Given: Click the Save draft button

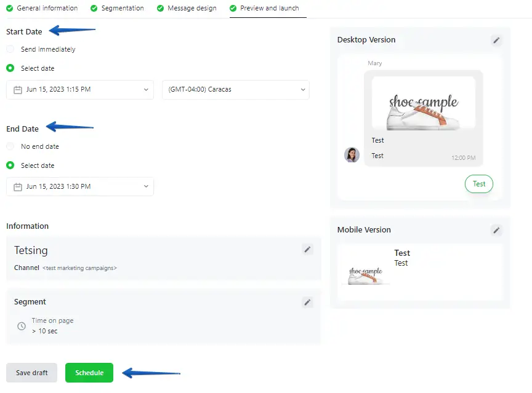Looking at the screenshot, I should [31, 373].
